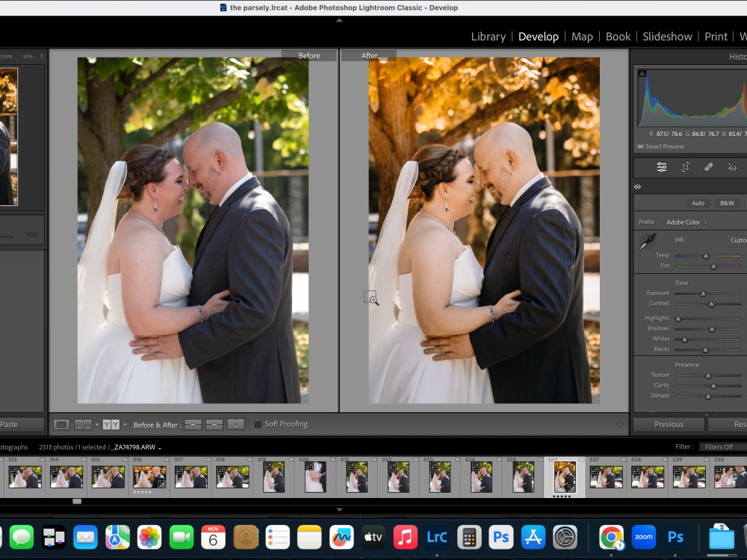Select the Healing bandage tool

click(708, 167)
